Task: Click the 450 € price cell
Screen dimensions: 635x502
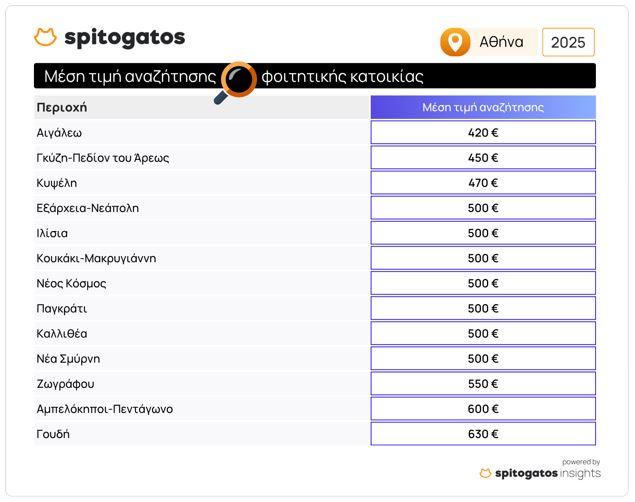Action: (x=483, y=157)
